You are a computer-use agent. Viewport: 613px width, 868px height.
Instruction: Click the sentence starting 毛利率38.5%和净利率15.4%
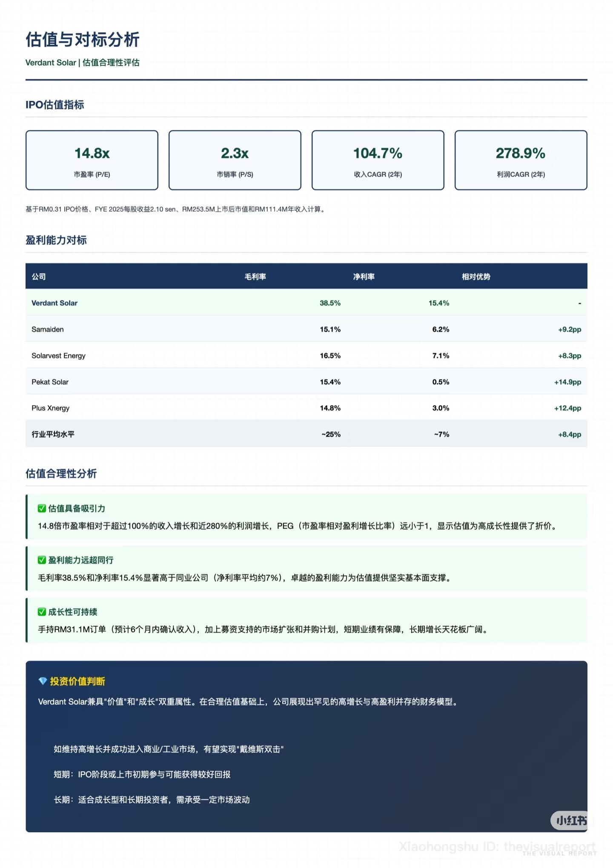245,578
